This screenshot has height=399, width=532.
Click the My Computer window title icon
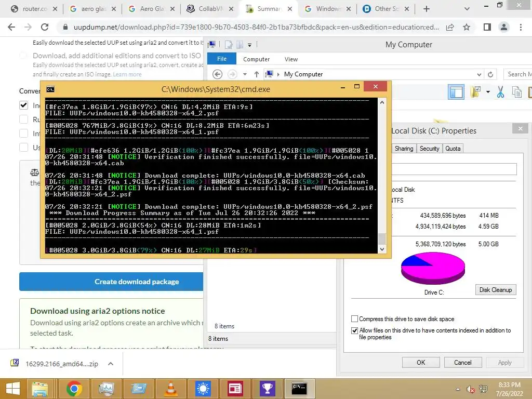tap(212, 44)
